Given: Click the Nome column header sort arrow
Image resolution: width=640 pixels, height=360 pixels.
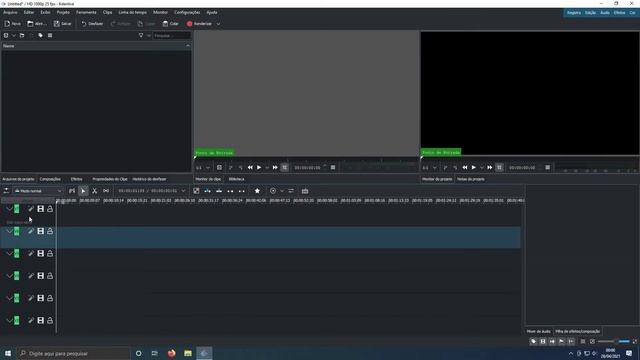Looking at the screenshot, I should pos(188,46).
